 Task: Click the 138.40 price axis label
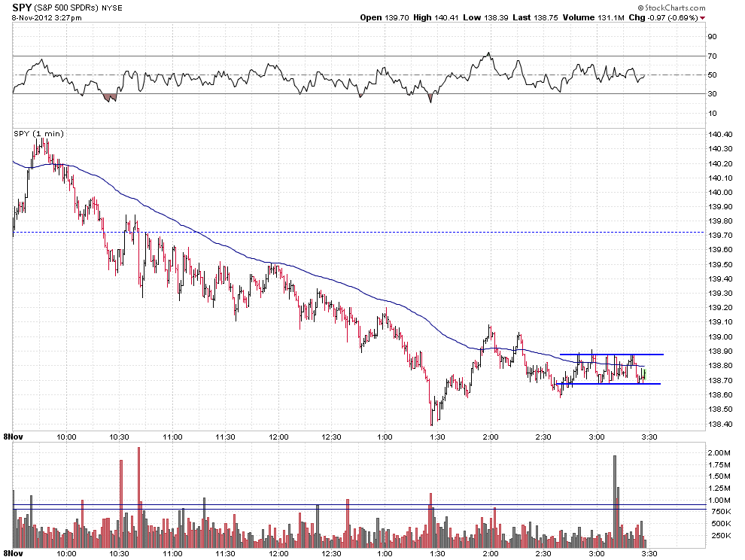click(x=720, y=424)
